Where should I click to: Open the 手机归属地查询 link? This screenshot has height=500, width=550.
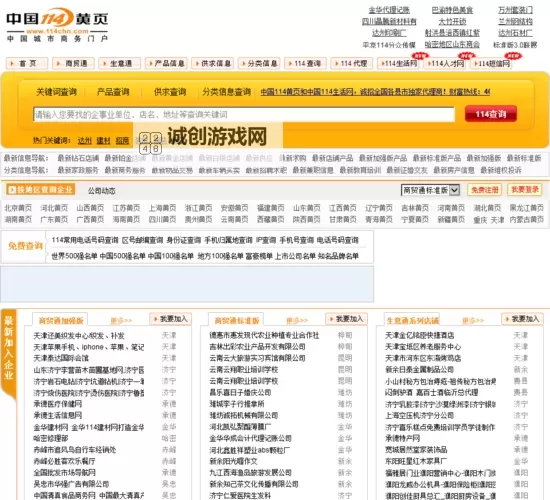[x=228, y=240]
